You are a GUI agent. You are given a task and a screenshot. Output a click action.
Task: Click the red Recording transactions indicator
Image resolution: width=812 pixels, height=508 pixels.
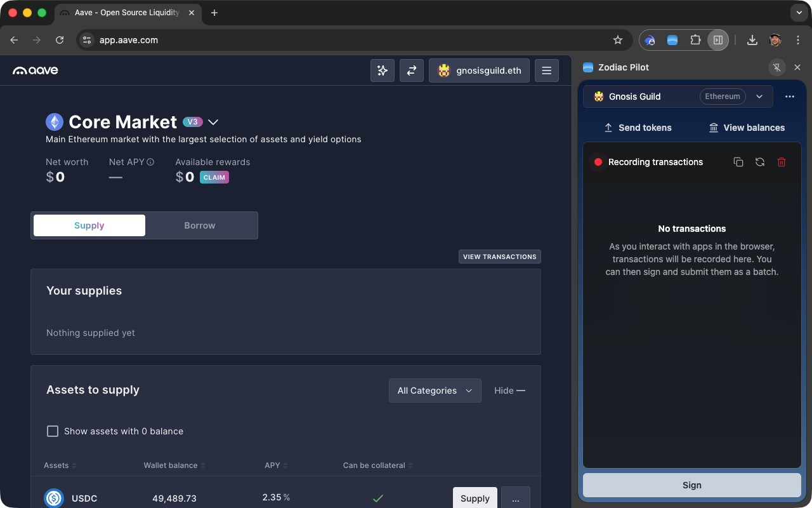click(598, 162)
